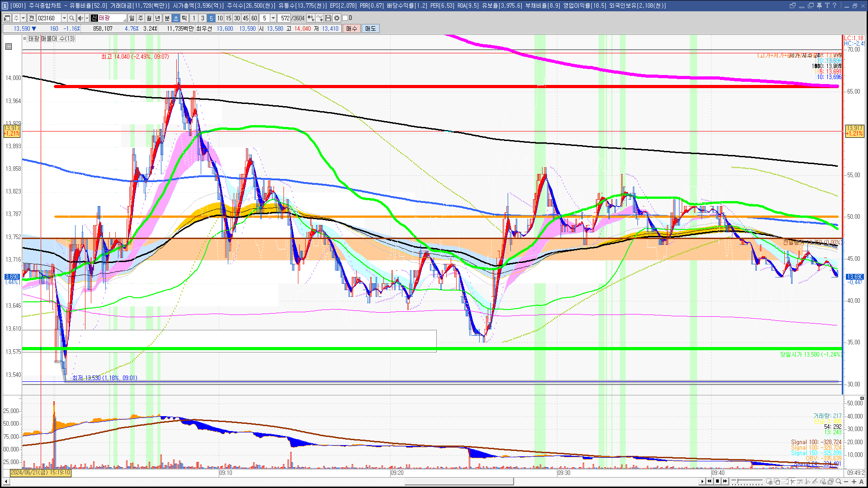Click the save chart floppy icon

[328, 18]
